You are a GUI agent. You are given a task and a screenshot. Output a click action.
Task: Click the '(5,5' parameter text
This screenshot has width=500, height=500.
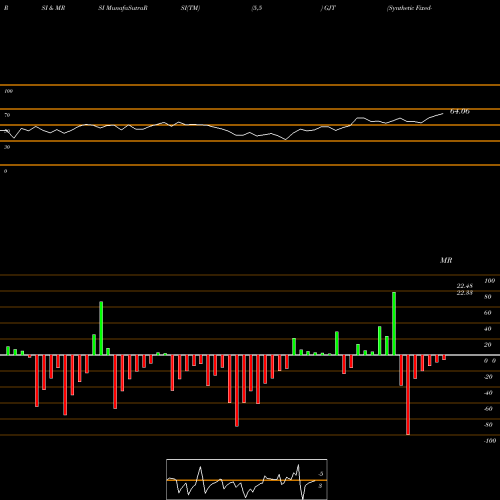(257, 8)
